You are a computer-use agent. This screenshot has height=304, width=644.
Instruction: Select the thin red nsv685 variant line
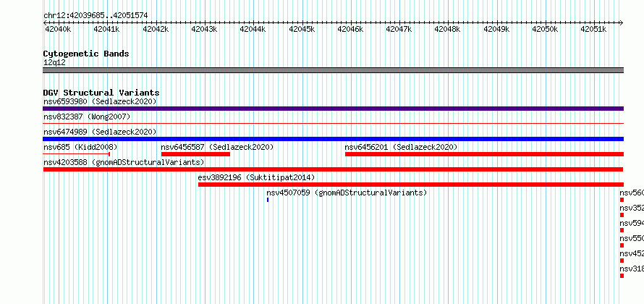[77, 154]
